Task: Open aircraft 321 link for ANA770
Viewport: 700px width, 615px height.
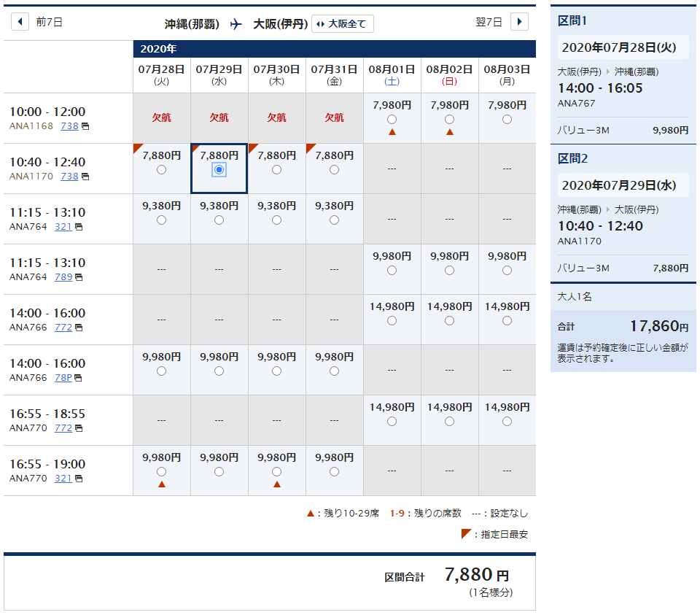Action: (x=63, y=479)
